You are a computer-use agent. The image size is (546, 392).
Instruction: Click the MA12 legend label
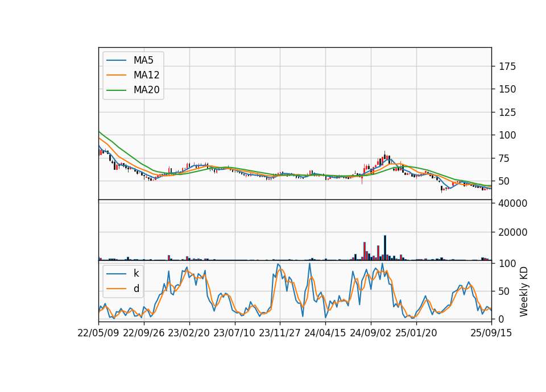146,75
